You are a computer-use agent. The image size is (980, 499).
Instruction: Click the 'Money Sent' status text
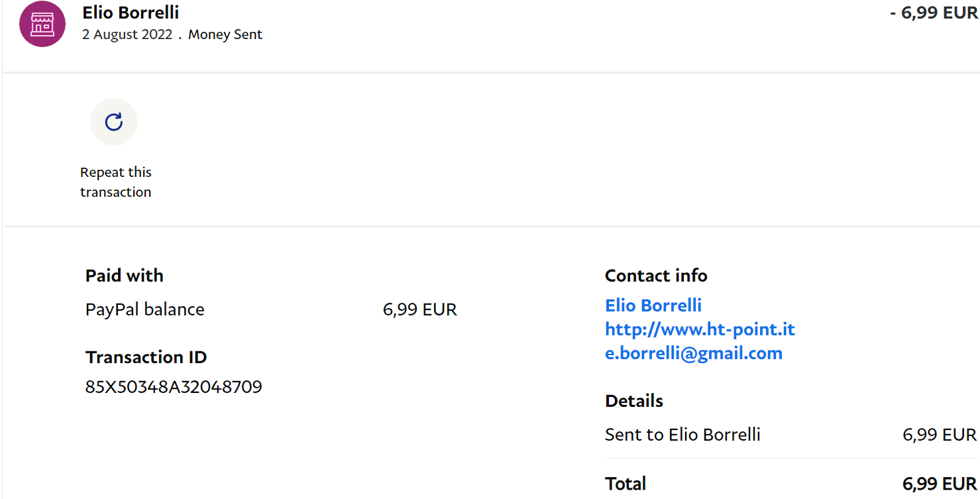[225, 34]
